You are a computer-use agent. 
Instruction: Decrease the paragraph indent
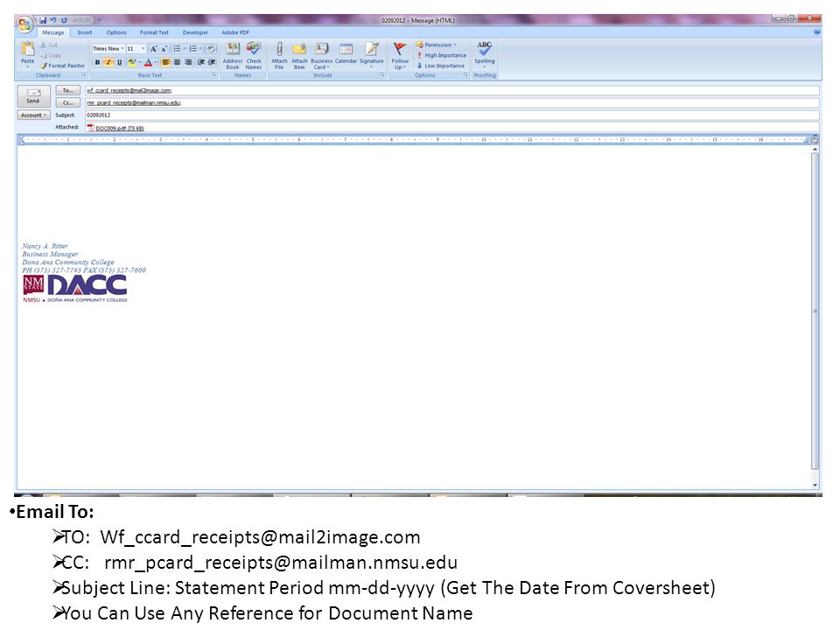(x=201, y=63)
